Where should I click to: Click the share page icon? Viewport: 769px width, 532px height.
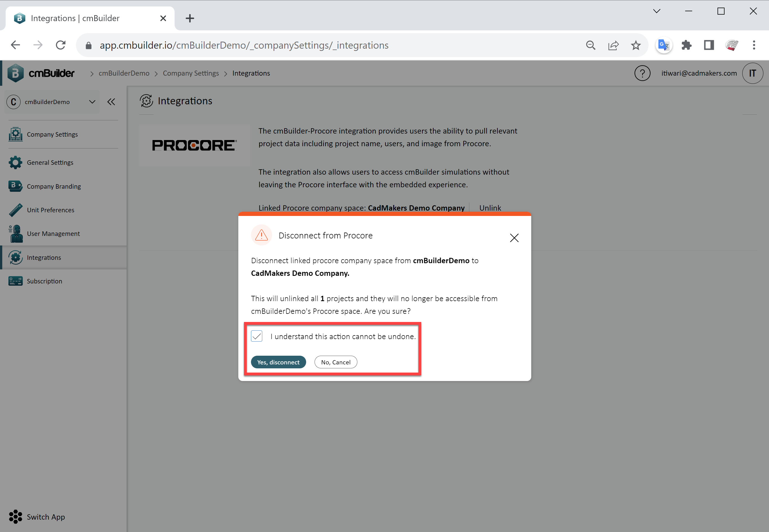613,45
